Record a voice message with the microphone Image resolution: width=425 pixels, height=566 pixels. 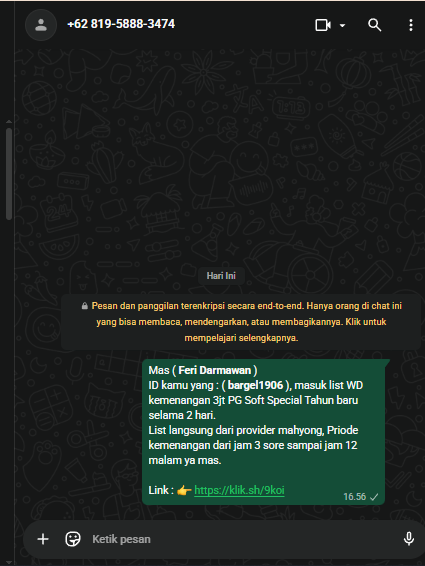click(409, 539)
